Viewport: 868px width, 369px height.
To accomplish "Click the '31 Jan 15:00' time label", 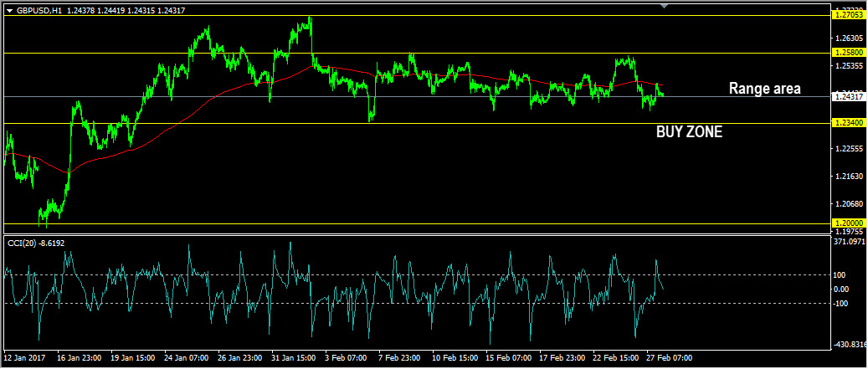I will [x=294, y=358].
